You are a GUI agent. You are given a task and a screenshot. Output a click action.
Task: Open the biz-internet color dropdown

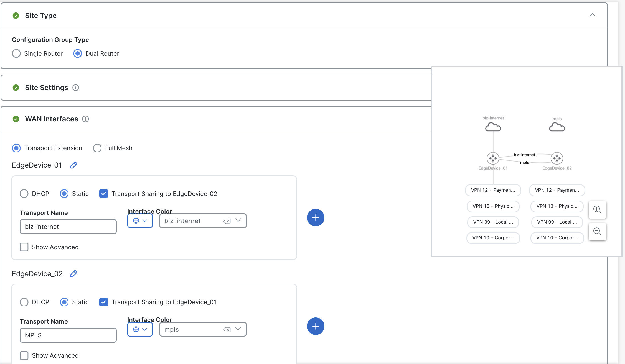click(238, 221)
